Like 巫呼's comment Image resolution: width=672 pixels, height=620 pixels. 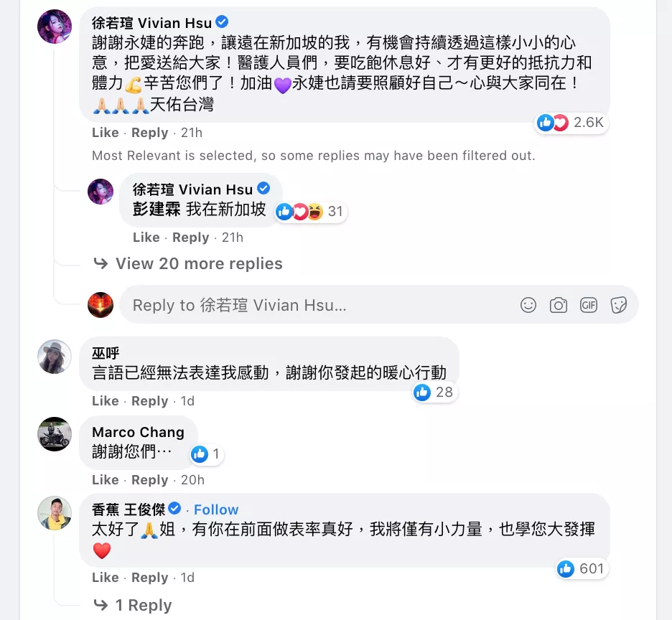point(105,400)
